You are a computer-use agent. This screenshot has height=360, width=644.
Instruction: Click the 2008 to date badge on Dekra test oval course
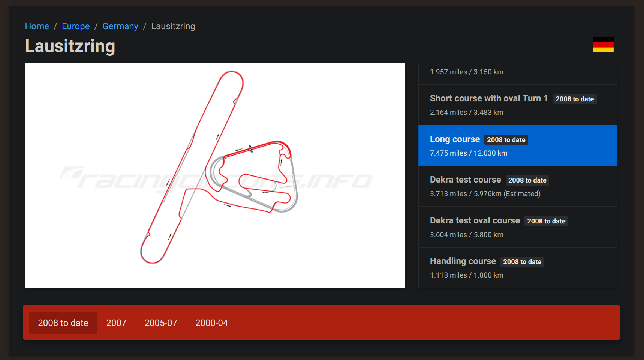pyautogui.click(x=546, y=221)
